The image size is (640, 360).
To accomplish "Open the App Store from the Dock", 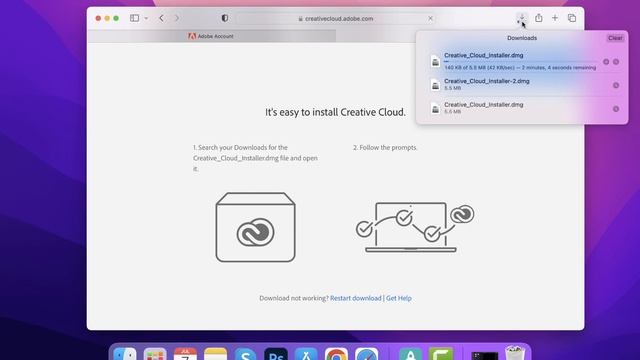I will point(306,354).
